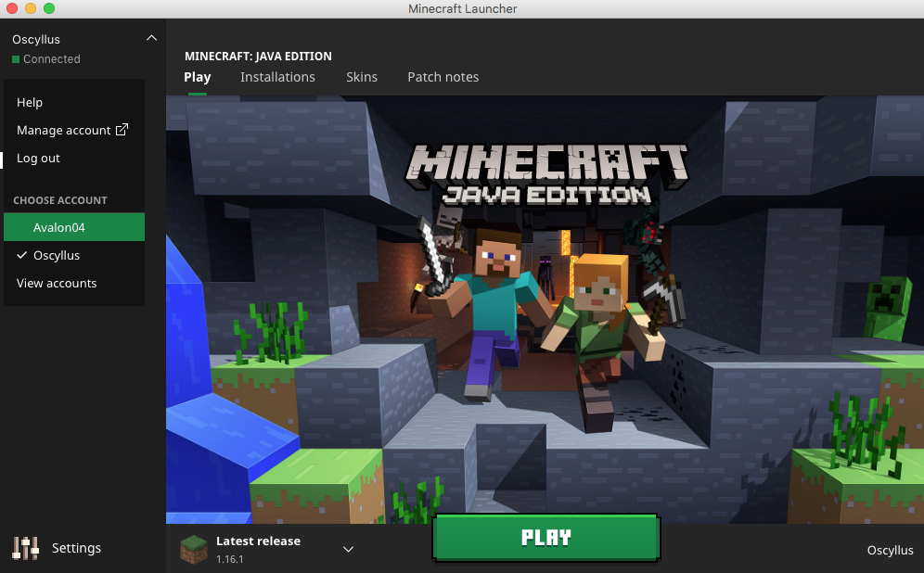
Task: Click the green PLAY button
Action: tap(546, 537)
